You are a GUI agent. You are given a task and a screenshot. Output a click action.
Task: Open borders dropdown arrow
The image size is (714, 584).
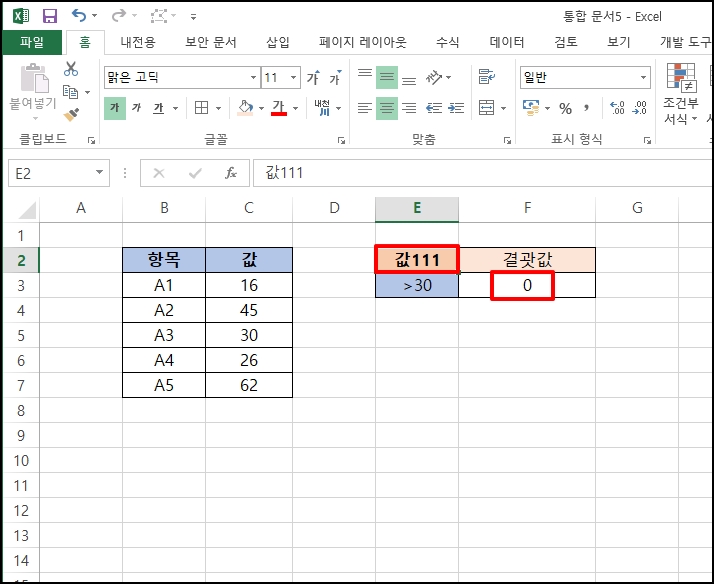219,108
